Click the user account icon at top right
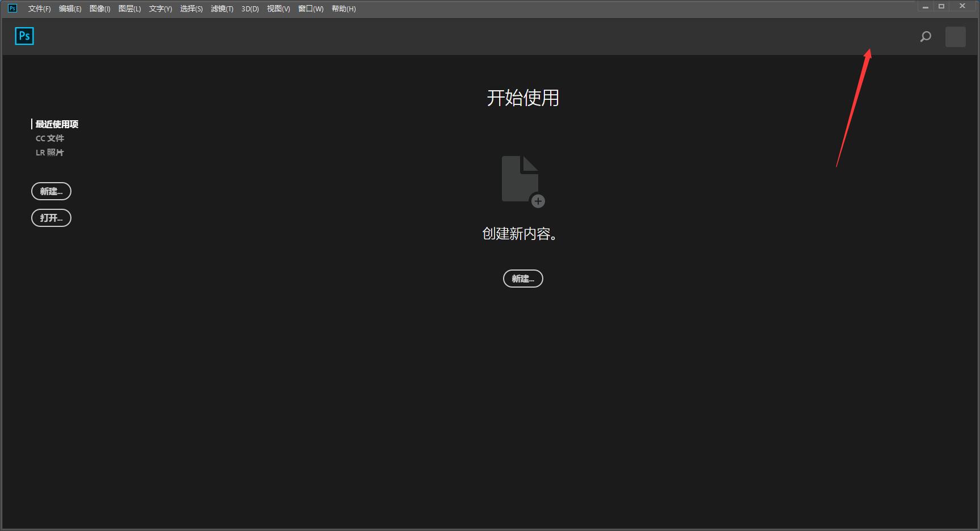The image size is (980, 531). [956, 36]
